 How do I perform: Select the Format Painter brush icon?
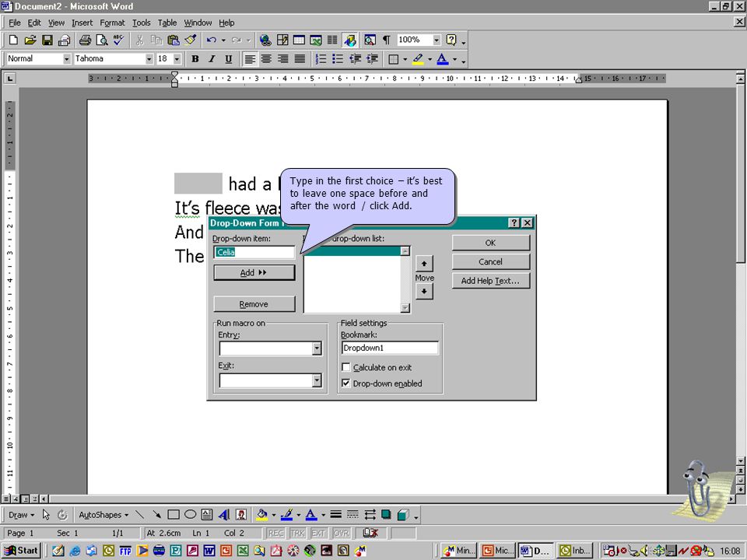click(x=190, y=40)
